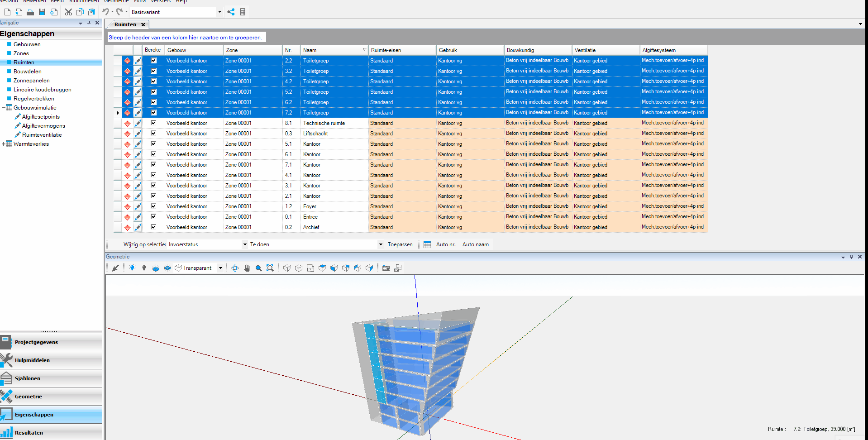The height and width of the screenshot is (440, 868).
Task: Open the Resultaten navigation section
Action: [x=29, y=432]
